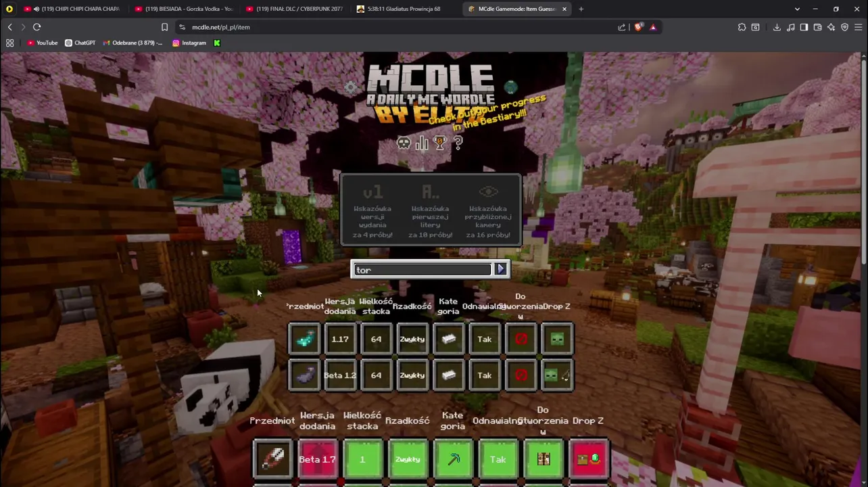This screenshot has height=487, width=868.
Task: Open the apps grid in bookmarks bar
Action: coord(9,43)
